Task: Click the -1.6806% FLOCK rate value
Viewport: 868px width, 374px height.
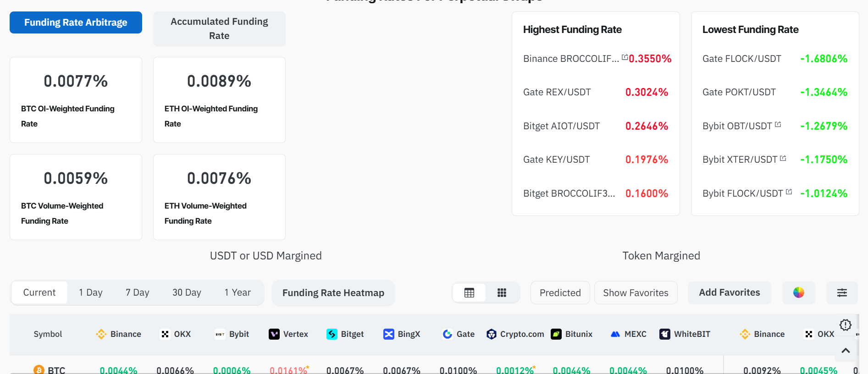Action: click(824, 59)
